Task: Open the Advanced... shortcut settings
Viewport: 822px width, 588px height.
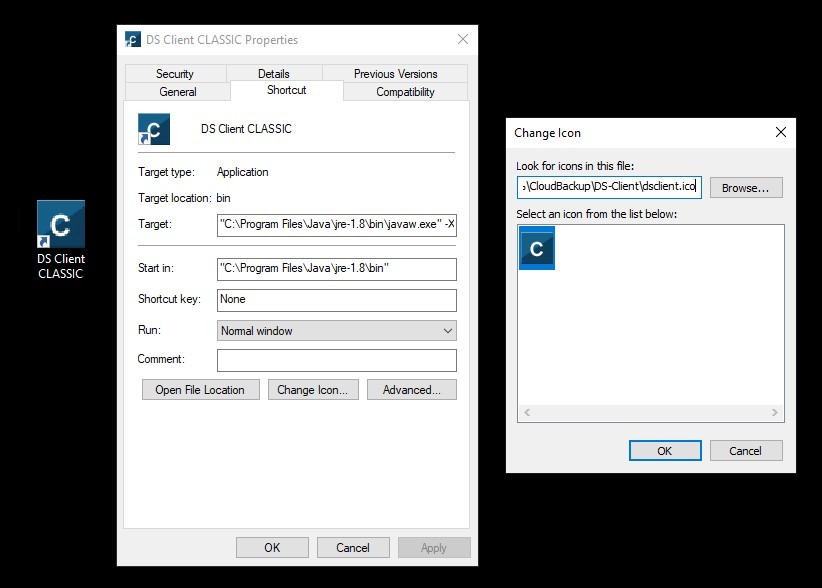Action: click(411, 390)
